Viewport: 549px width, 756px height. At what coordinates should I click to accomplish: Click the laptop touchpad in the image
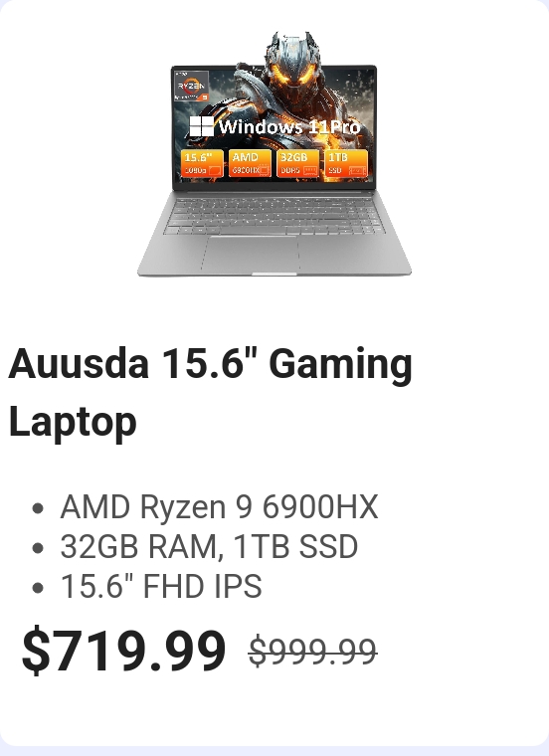[x=250, y=255]
